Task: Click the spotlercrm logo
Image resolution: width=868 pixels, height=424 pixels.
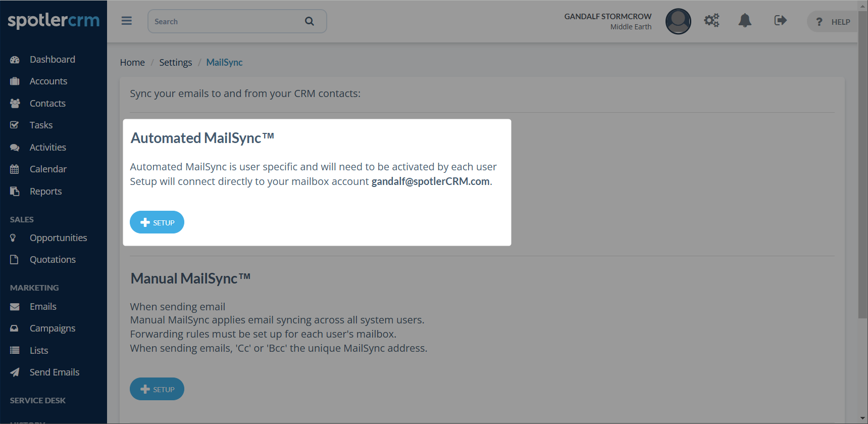Action: (54, 21)
